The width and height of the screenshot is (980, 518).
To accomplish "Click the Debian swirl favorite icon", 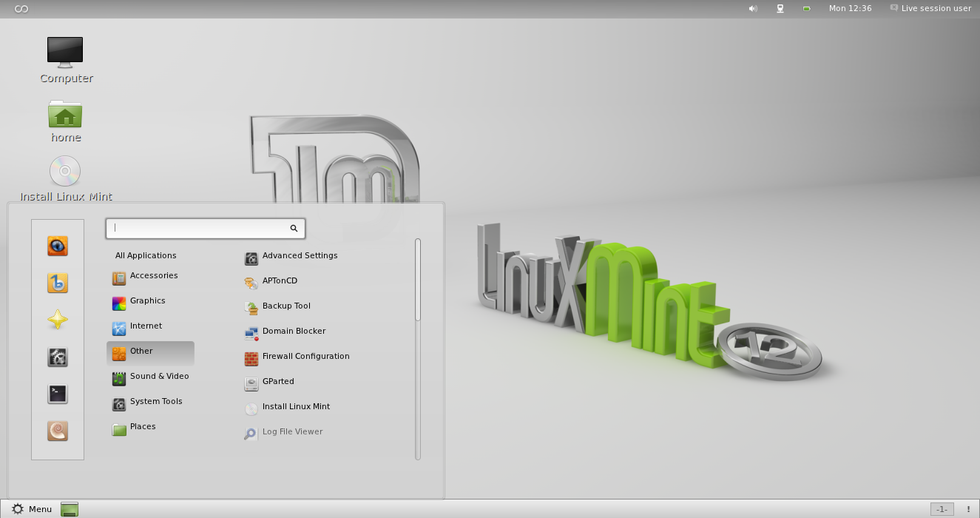I will (x=58, y=431).
